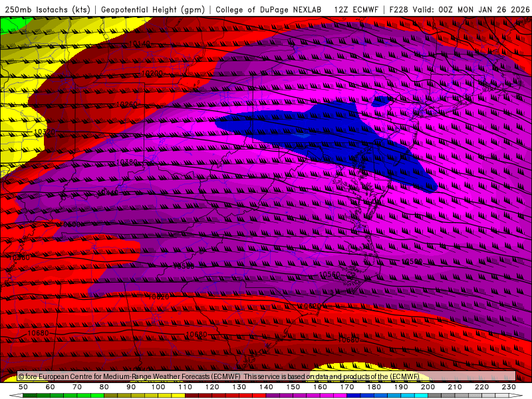The width and height of the screenshot is (532, 399).
Task: Click the 'Geopotential Height (gpm)' header text
Action: coord(153,9)
